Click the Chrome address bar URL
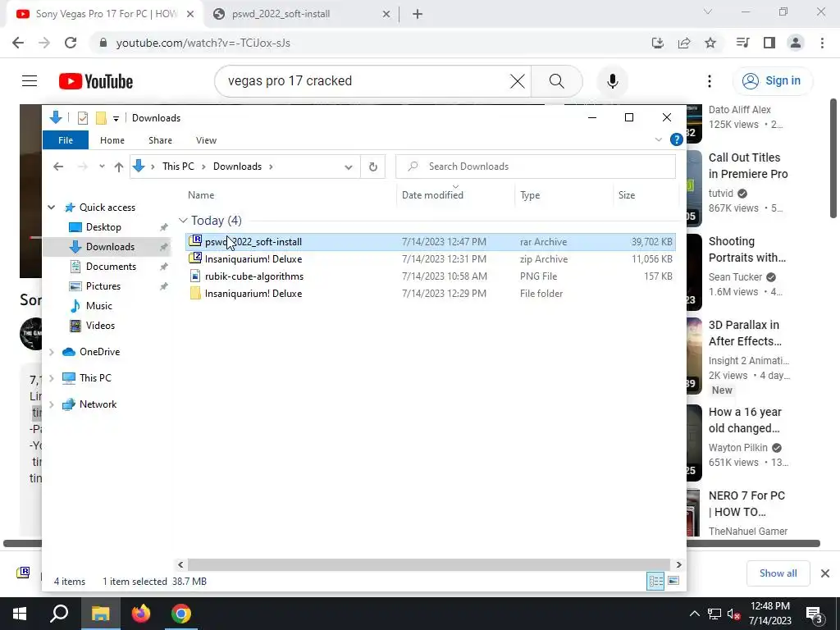This screenshot has width=840, height=630. tap(203, 43)
